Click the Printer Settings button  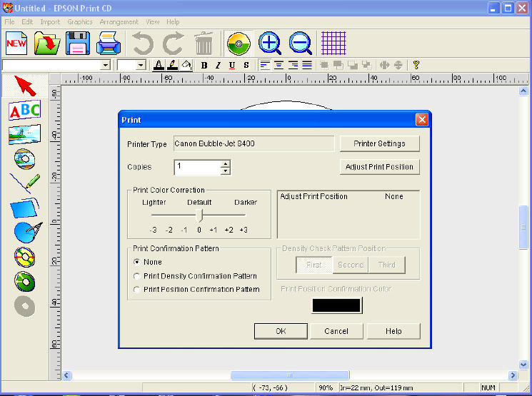[x=379, y=143]
